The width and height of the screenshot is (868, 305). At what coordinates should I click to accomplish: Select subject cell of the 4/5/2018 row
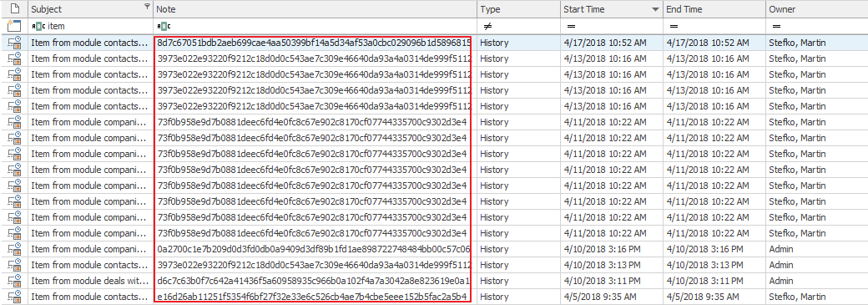(91, 297)
